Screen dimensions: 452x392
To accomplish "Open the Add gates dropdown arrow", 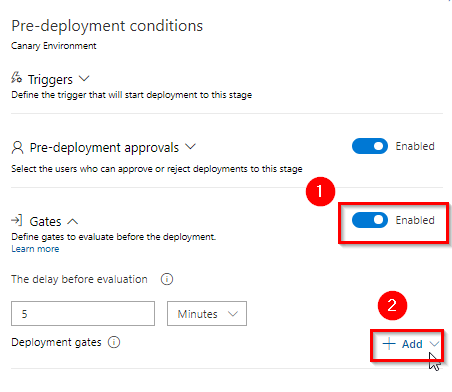I will click(x=434, y=344).
